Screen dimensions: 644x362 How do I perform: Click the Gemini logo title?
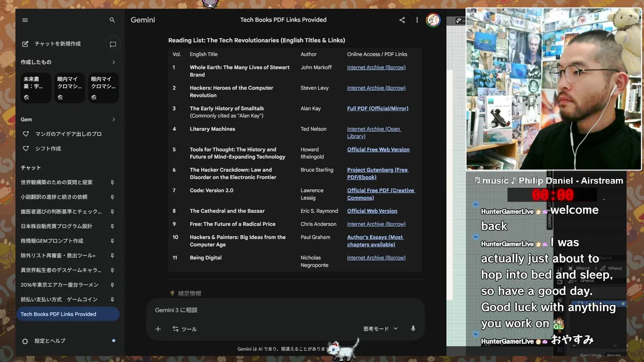click(x=143, y=20)
